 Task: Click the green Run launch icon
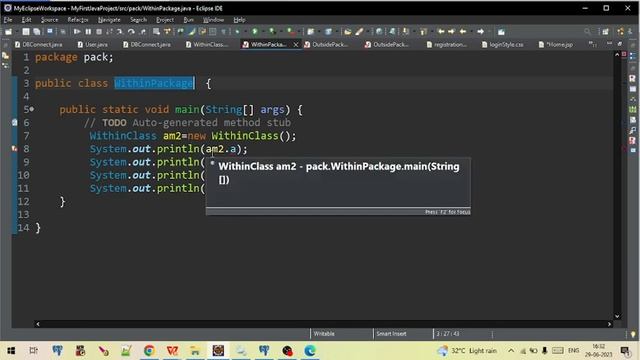255,31
